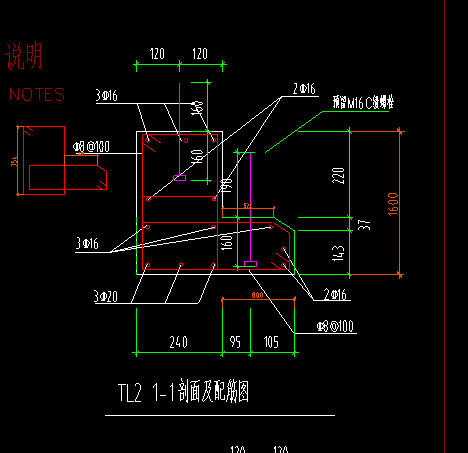Select the Φ8@100 label at lower right
Image resolution: width=468 pixels, height=453 pixels.
tap(335, 326)
